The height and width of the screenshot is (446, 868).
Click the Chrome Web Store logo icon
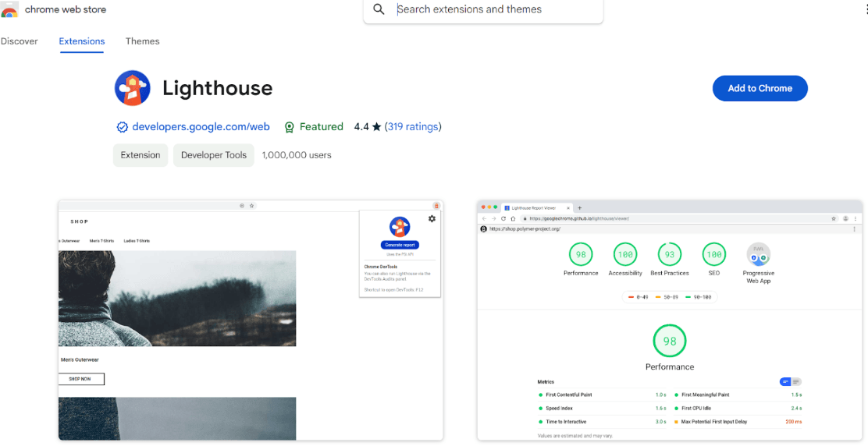pyautogui.click(x=9, y=9)
